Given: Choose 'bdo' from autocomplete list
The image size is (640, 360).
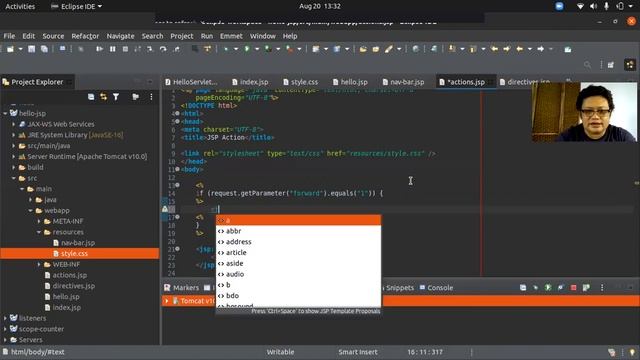Looking at the screenshot, I should [x=298, y=296].
